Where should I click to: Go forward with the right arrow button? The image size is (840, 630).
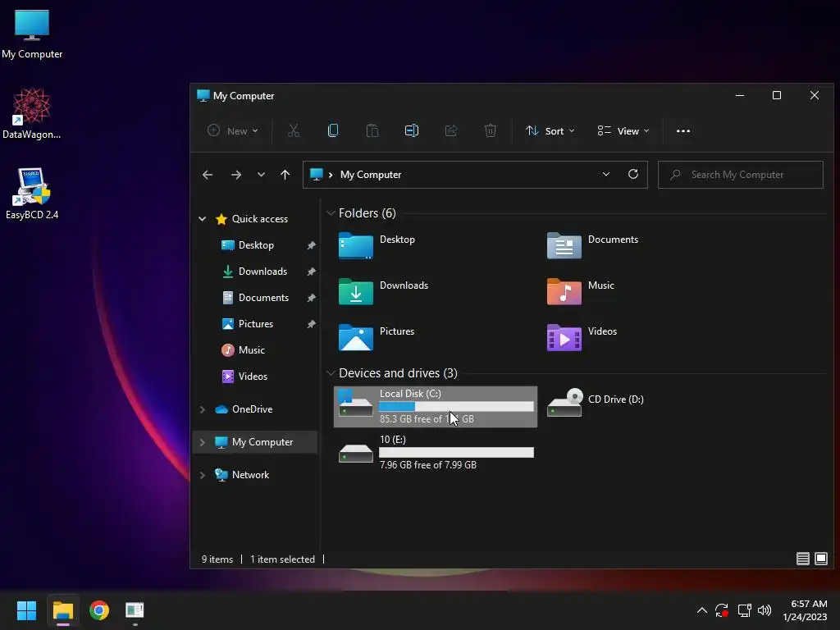coord(235,175)
